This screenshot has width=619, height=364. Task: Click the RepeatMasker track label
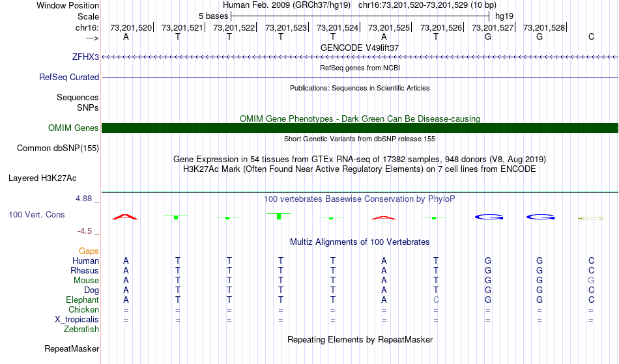click(72, 348)
